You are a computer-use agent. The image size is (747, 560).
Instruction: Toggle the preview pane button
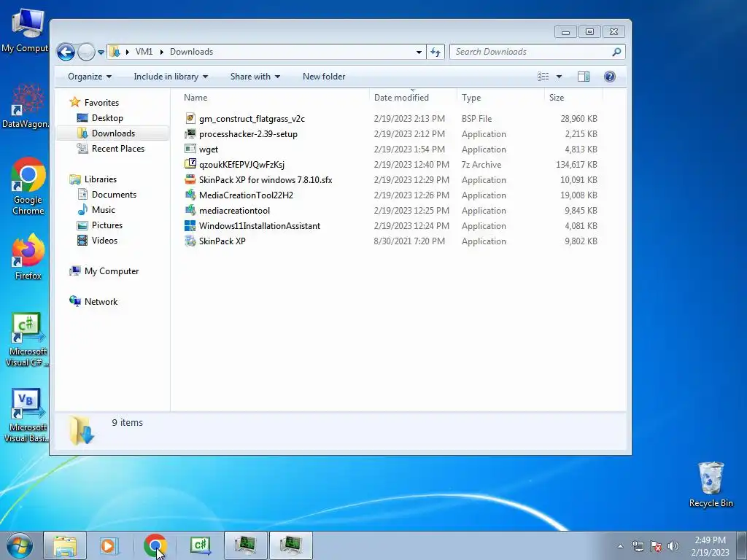pyautogui.click(x=584, y=77)
